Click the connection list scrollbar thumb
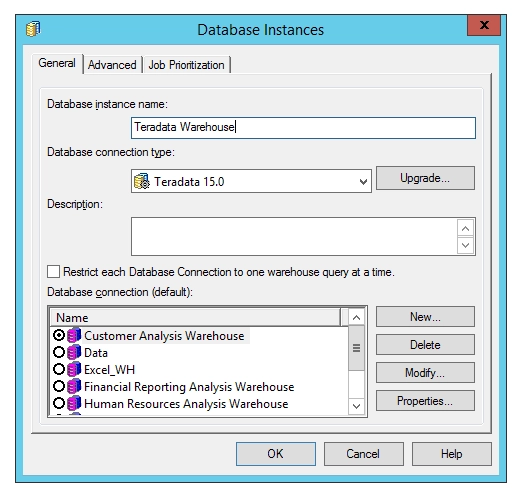 356,348
